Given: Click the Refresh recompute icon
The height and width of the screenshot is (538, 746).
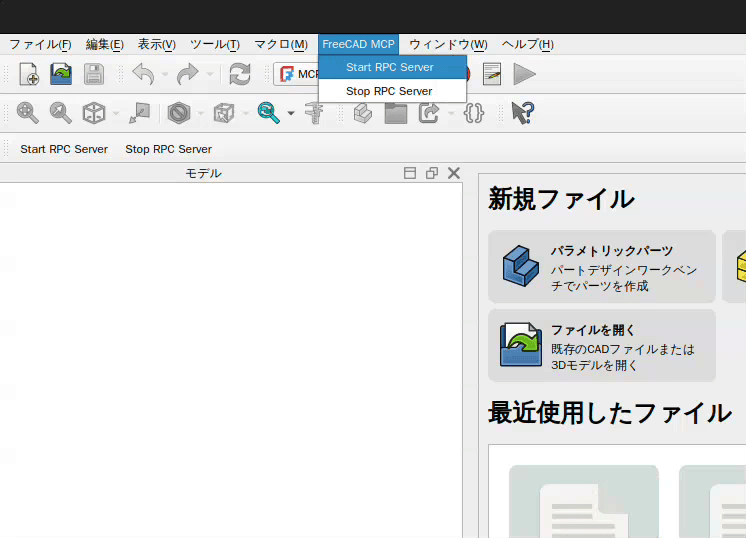Looking at the screenshot, I should 240,74.
